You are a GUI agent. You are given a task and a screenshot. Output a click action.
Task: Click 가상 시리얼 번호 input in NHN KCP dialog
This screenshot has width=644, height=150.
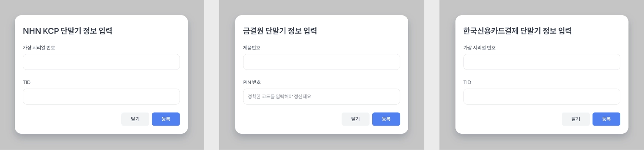click(101, 62)
